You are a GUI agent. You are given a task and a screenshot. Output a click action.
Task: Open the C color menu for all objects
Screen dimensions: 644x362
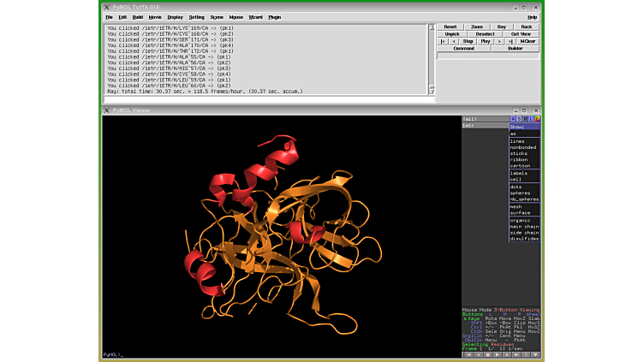pos(536,119)
